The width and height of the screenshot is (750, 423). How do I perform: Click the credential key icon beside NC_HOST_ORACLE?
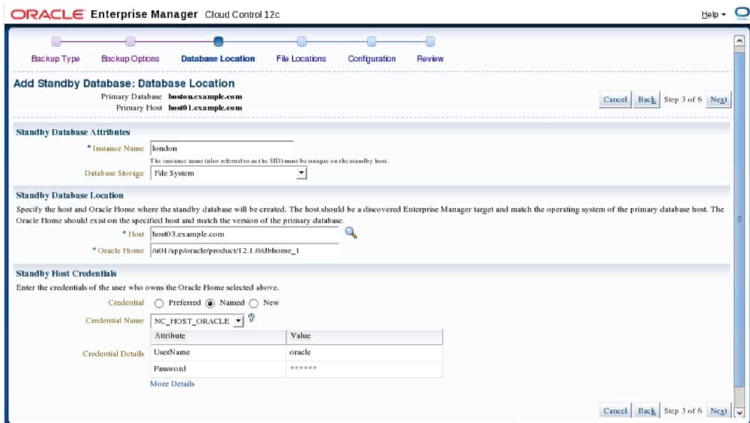[251, 318]
